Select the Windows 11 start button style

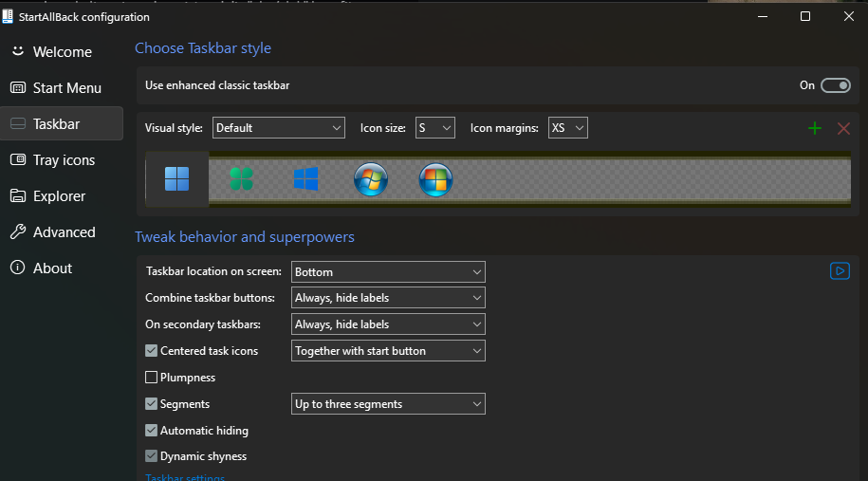click(x=177, y=178)
